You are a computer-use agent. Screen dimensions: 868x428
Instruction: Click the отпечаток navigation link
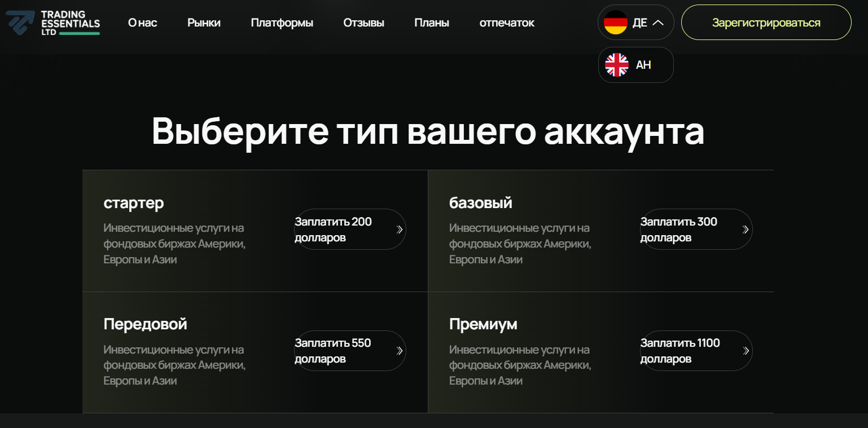pos(507,23)
